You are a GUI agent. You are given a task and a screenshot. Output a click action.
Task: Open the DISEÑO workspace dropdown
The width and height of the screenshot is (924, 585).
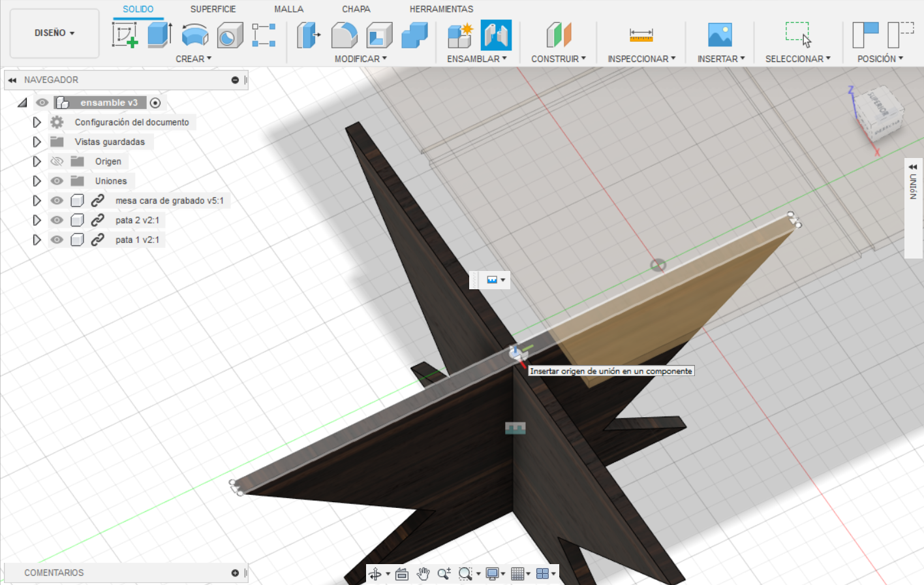[55, 33]
